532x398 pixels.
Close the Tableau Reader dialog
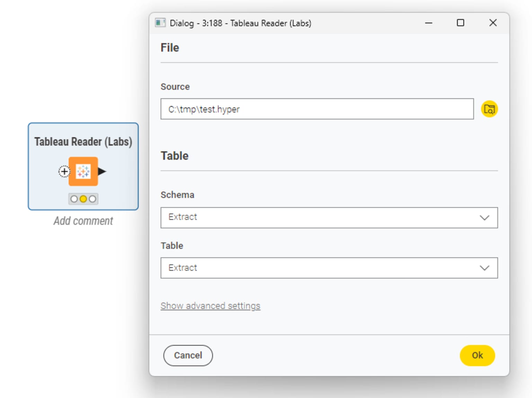pyautogui.click(x=493, y=23)
